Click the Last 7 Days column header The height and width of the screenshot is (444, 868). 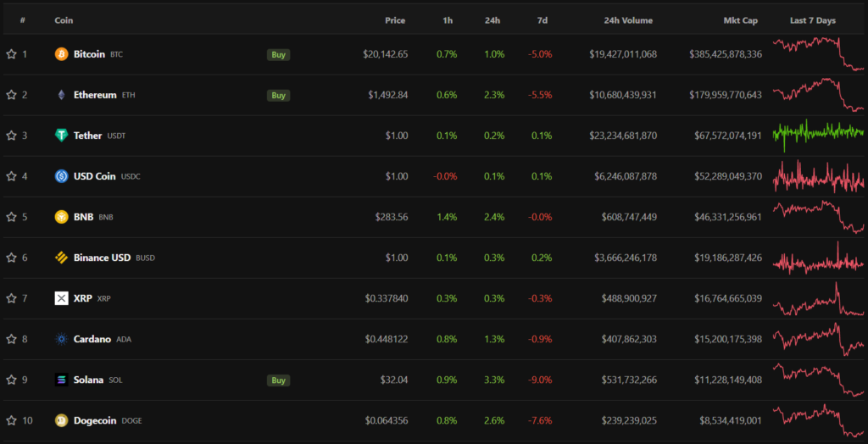tap(813, 20)
